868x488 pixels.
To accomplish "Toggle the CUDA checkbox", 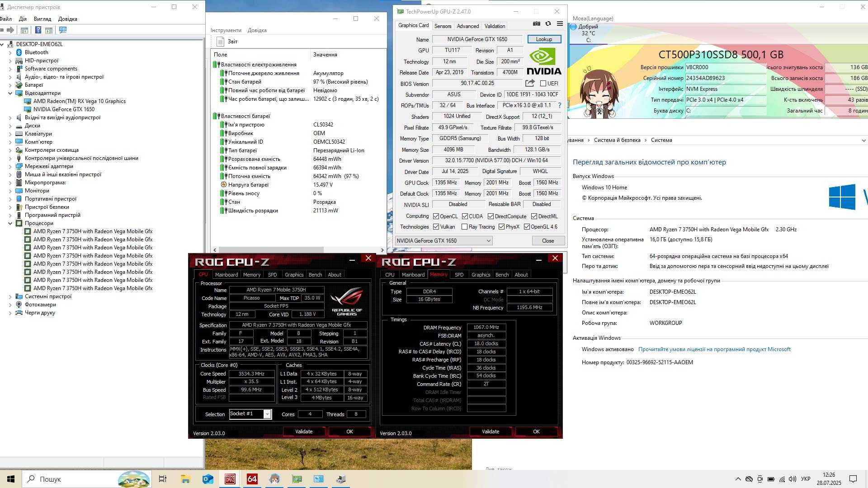I will click(465, 216).
